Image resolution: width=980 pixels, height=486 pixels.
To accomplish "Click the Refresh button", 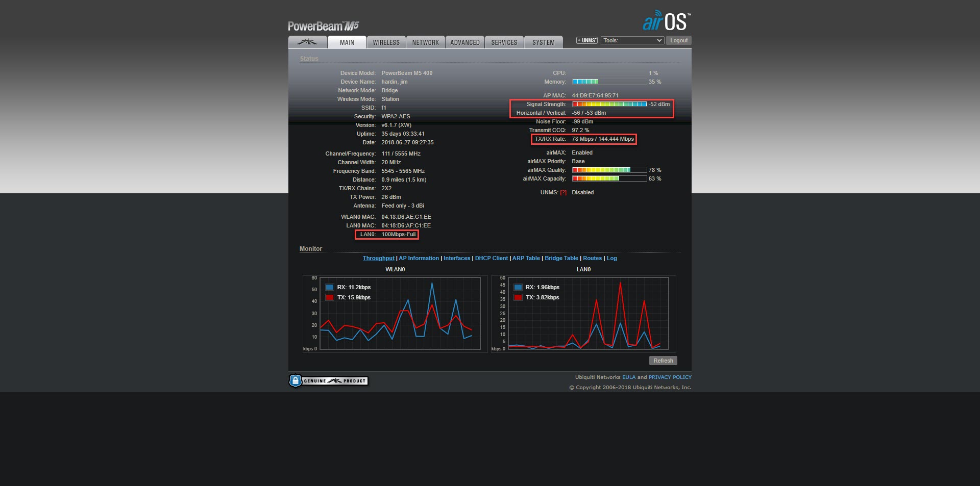I will [663, 361].
